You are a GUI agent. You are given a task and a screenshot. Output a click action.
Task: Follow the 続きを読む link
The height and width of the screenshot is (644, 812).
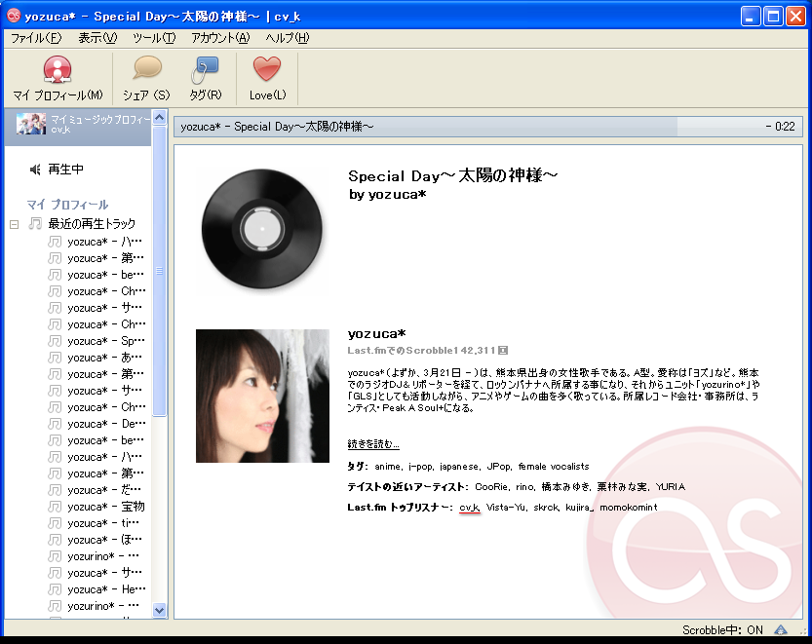point(372,443)
